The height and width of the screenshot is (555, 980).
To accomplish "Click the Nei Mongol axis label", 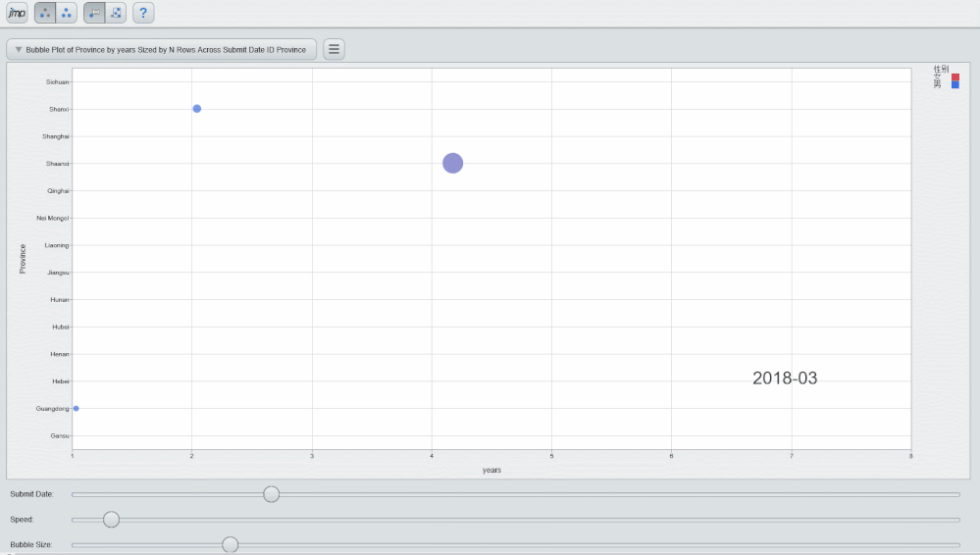I will [x=53, y=218].
